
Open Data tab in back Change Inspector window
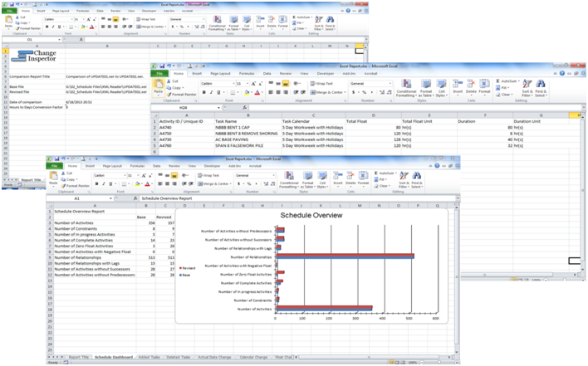(100, 11)
